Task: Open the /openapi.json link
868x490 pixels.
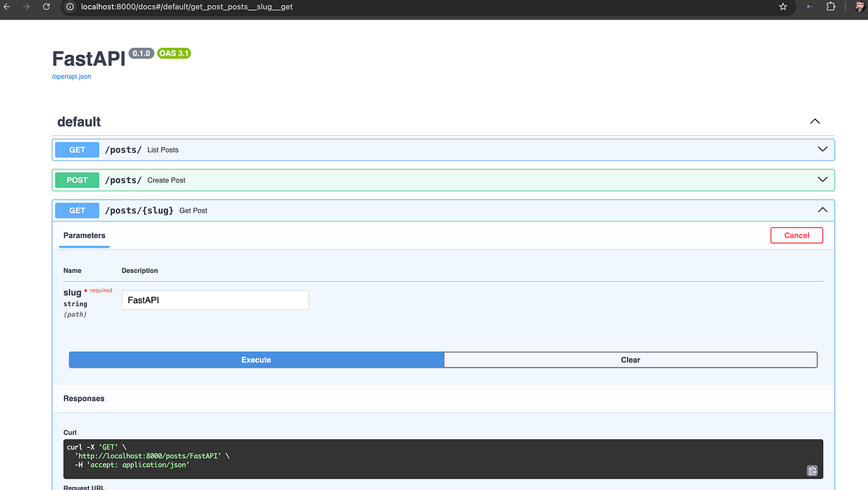Action: 71,76
